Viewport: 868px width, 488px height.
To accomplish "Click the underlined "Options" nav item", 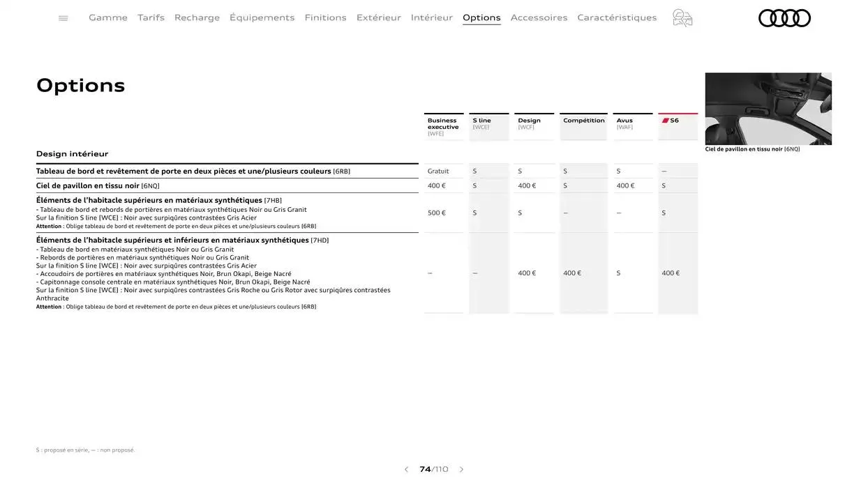I will [x=481, y=16].
